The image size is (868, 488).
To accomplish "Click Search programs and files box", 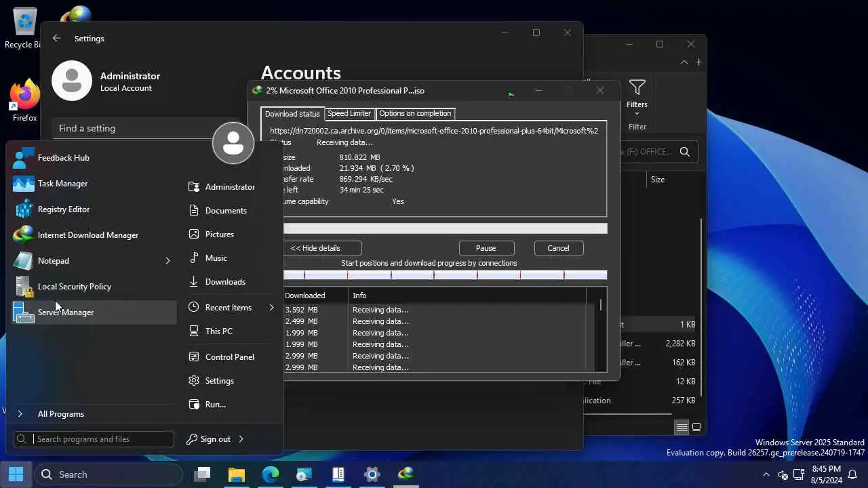I will point(94,439).
